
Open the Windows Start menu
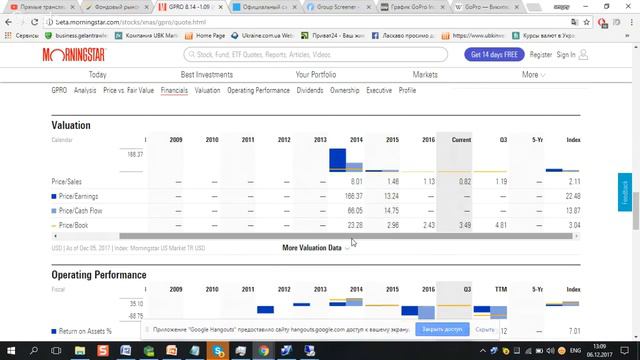pos(11,351)
